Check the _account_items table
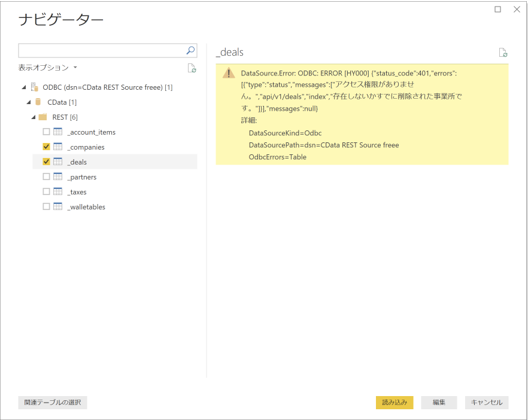 46,132
